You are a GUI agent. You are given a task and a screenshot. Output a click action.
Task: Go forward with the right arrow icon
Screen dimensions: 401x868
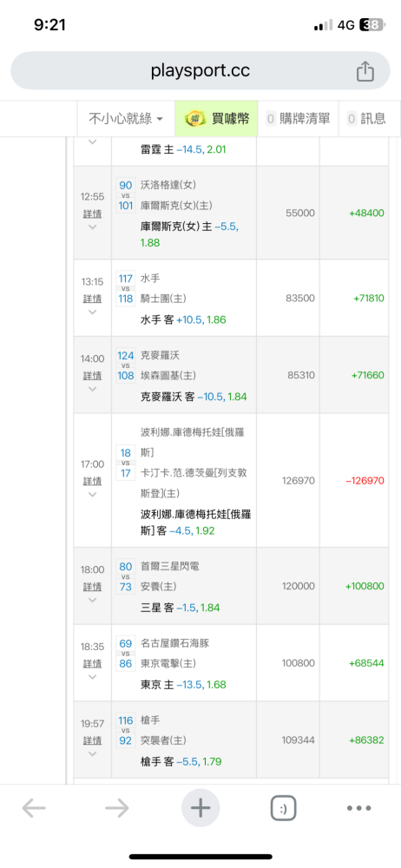pyautogui.click(x=117, y=809)
